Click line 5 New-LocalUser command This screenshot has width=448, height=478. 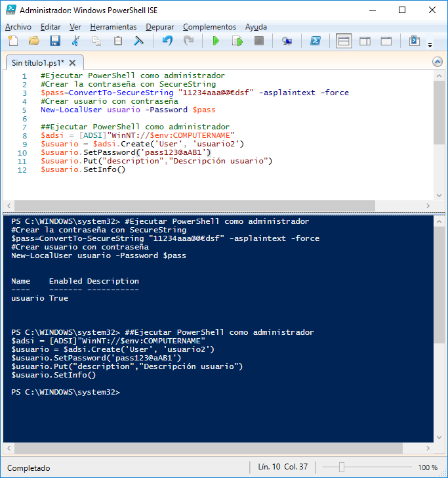(128, 110)
